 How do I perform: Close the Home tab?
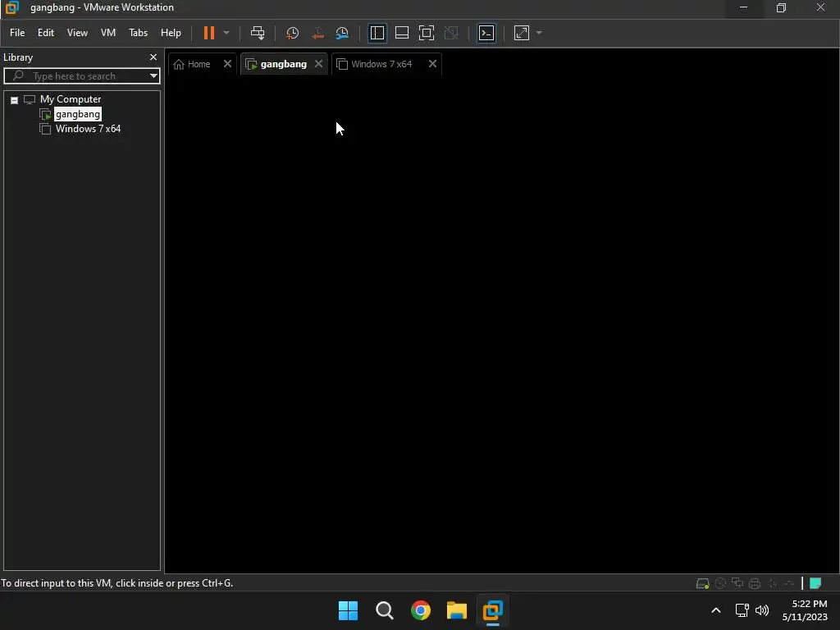point(228,64)
